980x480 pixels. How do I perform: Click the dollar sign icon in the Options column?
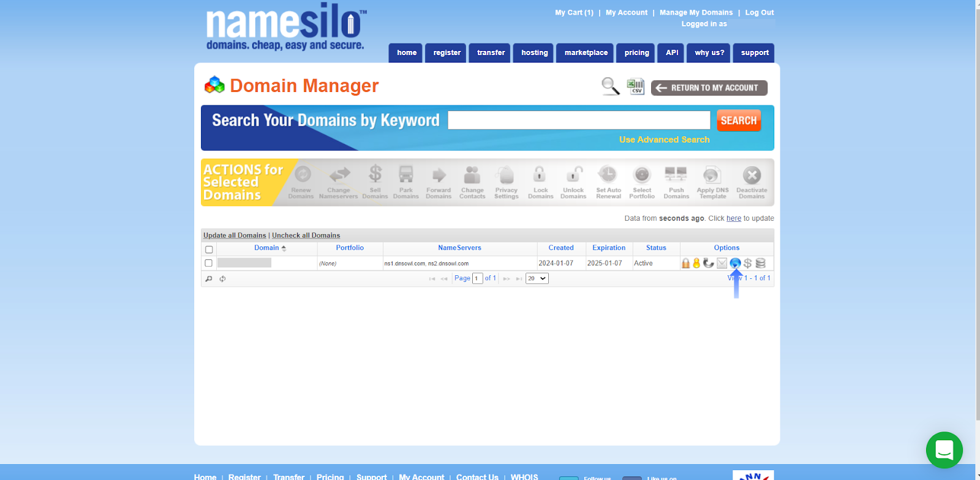tap(748, 263)
